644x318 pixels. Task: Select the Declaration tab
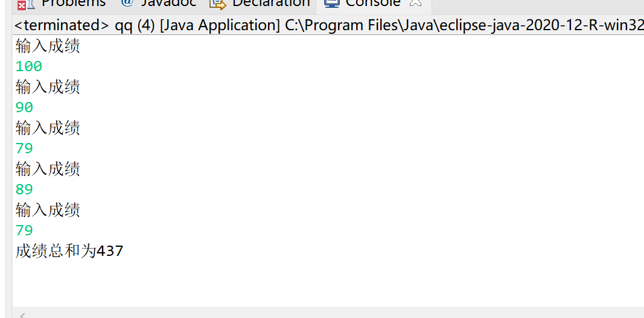click(270, 3)
